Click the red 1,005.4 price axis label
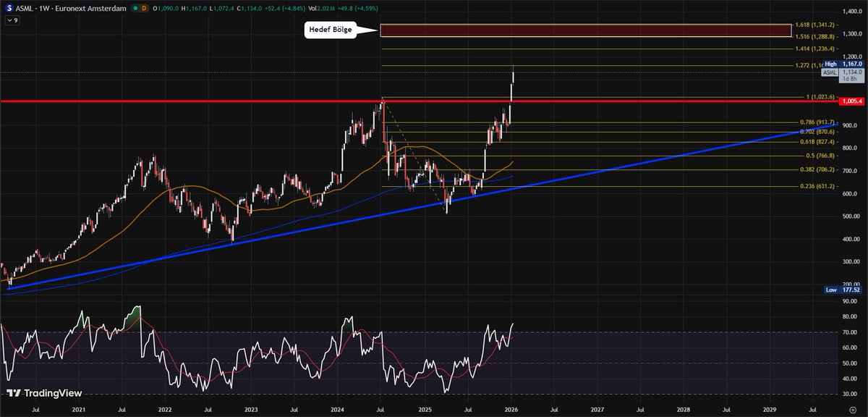This screenshot has height=417, width=868. point(853,101)
